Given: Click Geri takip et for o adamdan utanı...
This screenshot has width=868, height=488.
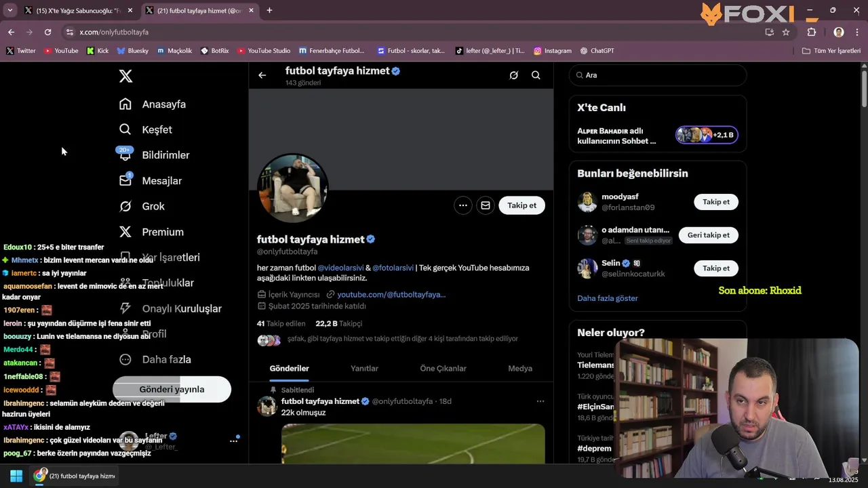Looking at the screenshot, I should pyautogui.click(x=708, y=235).
